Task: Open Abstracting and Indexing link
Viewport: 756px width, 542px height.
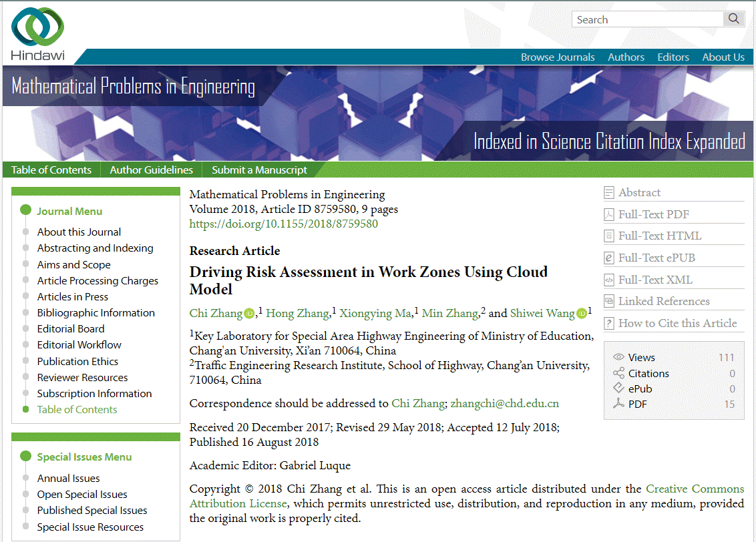Action: tap(95, 248)
